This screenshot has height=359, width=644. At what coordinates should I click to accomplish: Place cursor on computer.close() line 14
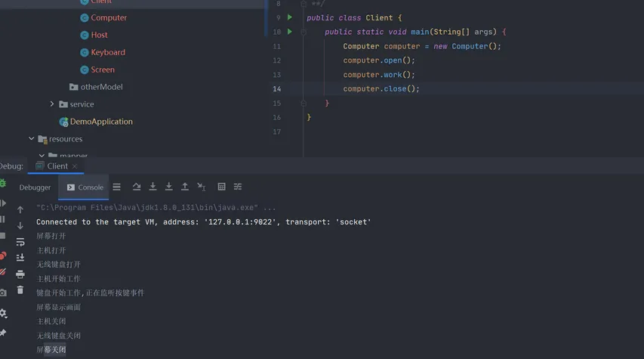(x=381, y=89)
